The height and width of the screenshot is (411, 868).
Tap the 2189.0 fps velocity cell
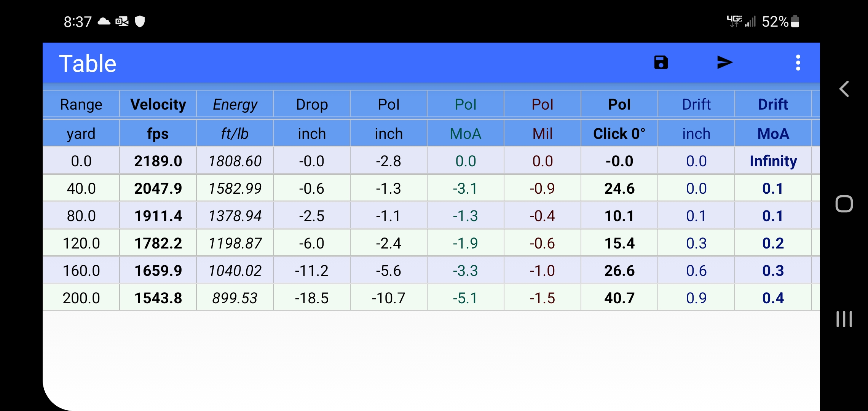coord(158,161)
